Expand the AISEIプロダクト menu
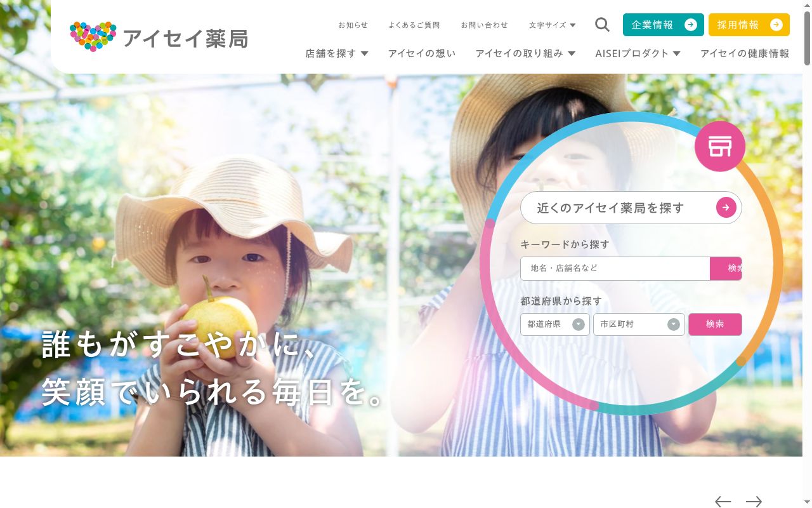Screen dimensions: 812x508 pos(638,53)
